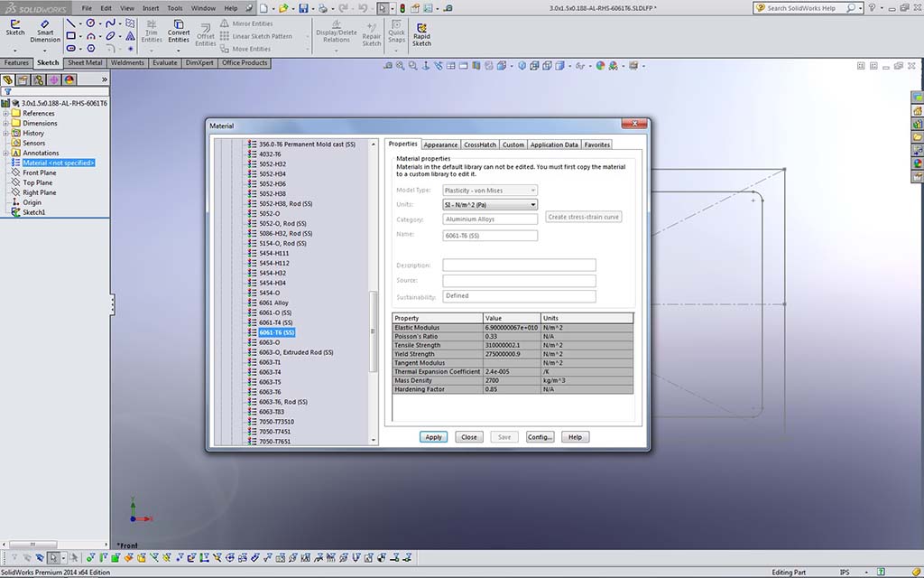
Task: Click the material list vertical scrollbar
Action: [x=374, y=331]
